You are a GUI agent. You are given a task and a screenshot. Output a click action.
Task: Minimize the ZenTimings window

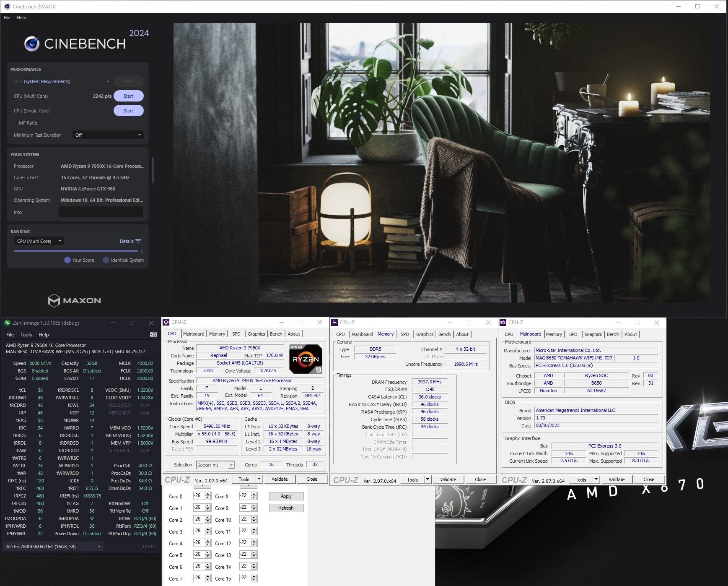pos(113,323)
